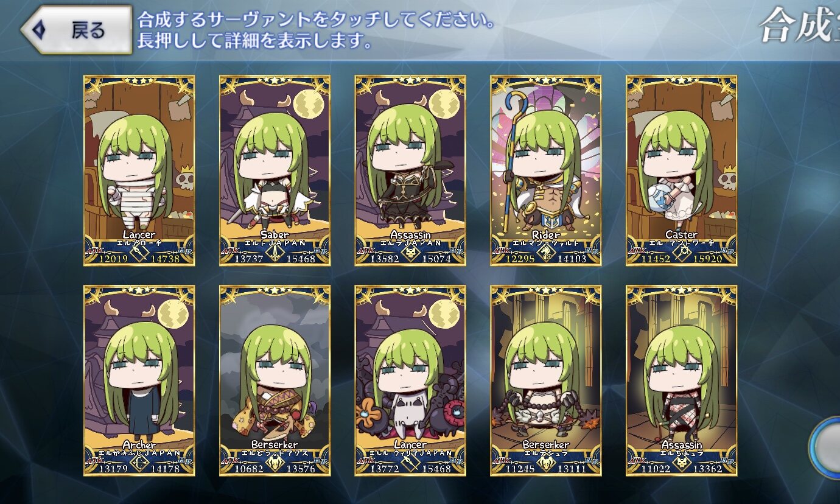This screenshot has width=840, height=504.
Task: Select the Assassin card with ATK 13582
Action: 410,170
